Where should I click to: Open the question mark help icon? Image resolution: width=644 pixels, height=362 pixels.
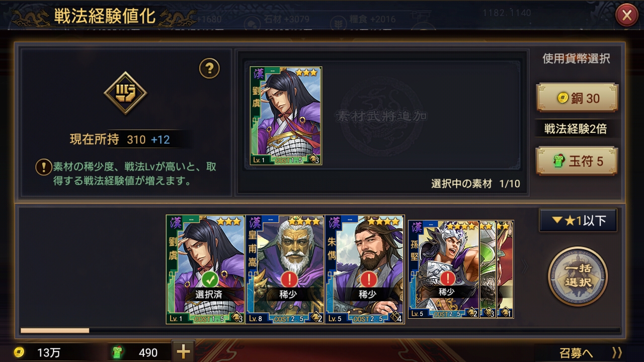209,68
